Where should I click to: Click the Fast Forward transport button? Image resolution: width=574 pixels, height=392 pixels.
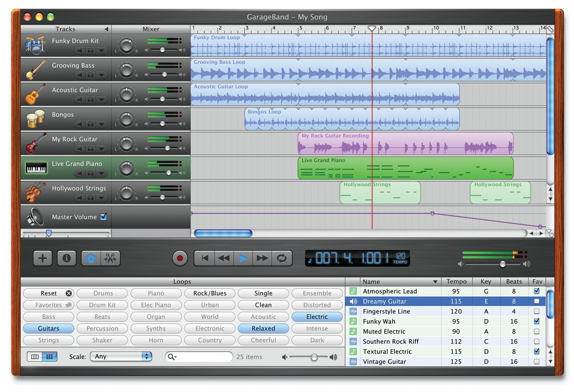262,259
